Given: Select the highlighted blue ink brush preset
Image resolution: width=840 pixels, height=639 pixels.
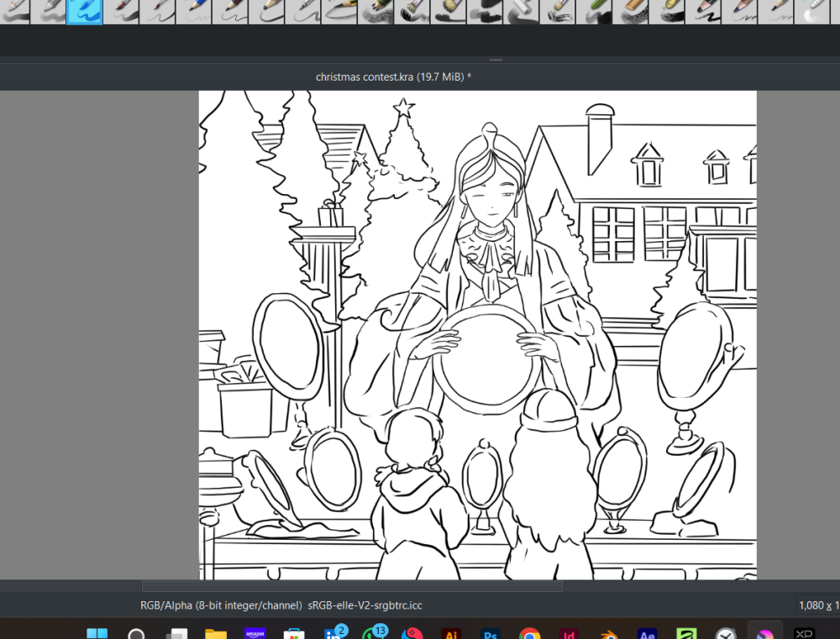Looking at the screenshot, I should click(84, 12).
